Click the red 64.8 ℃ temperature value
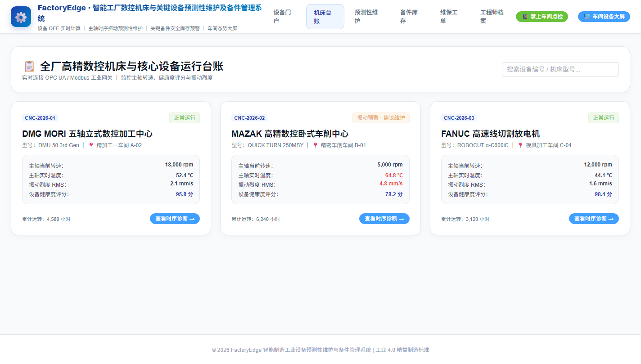The height and width of the screenshot is (364, 641). [x=394, y=175]
